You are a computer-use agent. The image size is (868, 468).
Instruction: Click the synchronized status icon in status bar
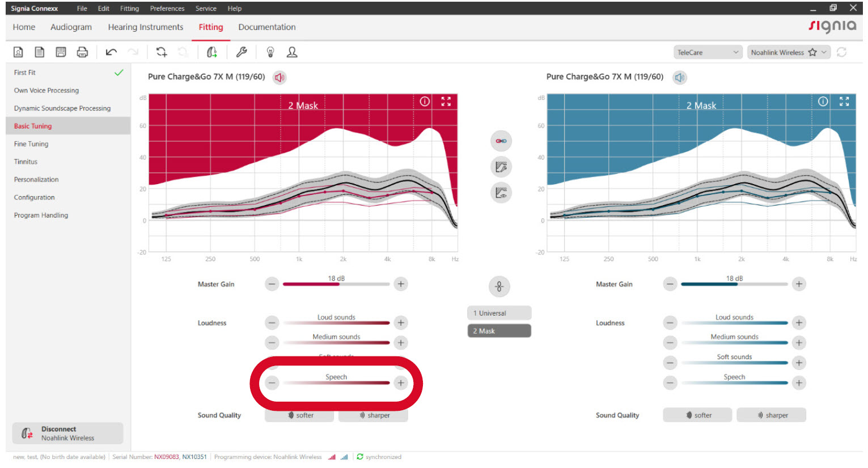[x=360, y=457]
